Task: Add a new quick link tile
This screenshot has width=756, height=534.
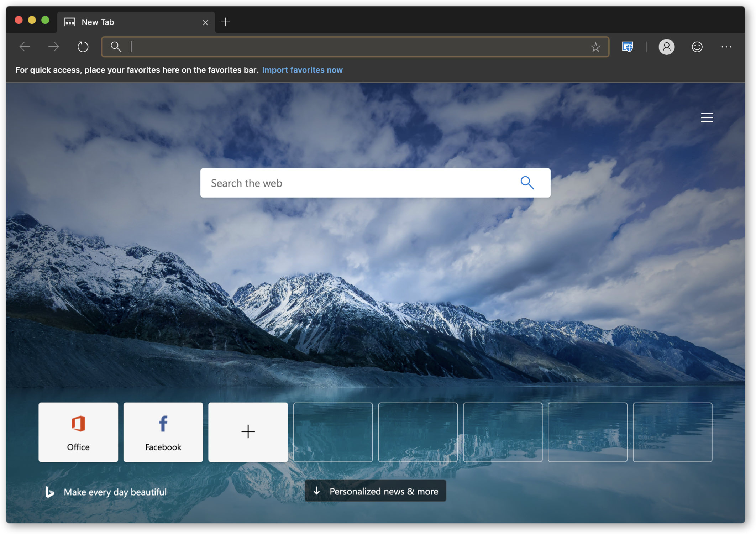Action: pos(248,432)
